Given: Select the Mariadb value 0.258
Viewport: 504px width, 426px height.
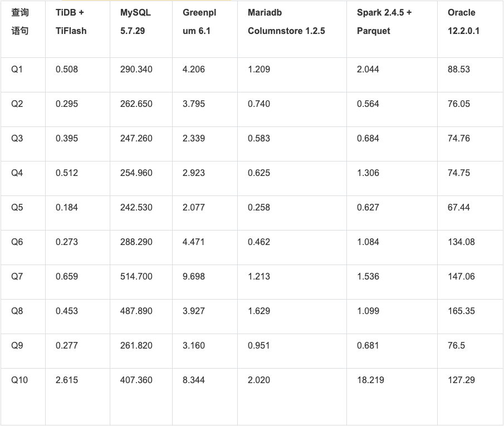Looking at the screenshot, I should coord(259,208).
